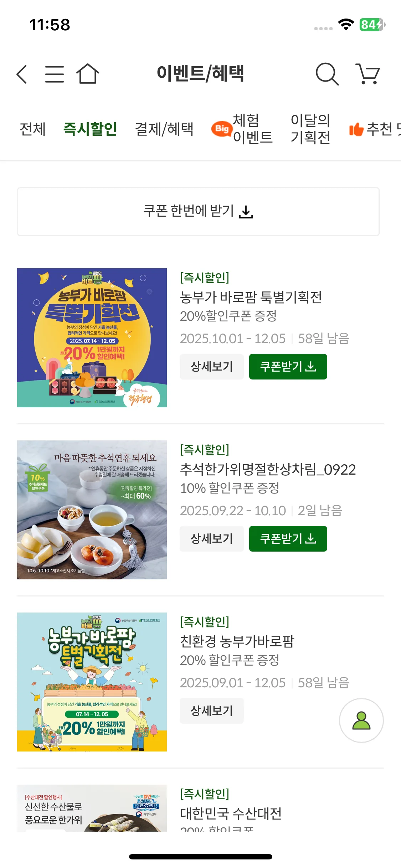Open 대한민국 수산대전 event title
Image resolution: width=401 pixels, height=868 pixels.
(x=231, y=813)
